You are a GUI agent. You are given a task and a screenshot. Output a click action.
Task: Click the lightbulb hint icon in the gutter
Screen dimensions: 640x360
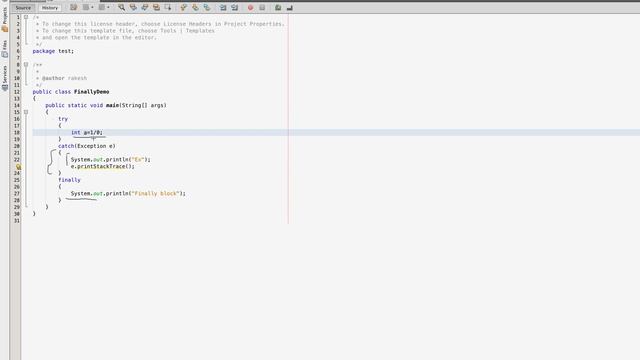coord(18,167)
